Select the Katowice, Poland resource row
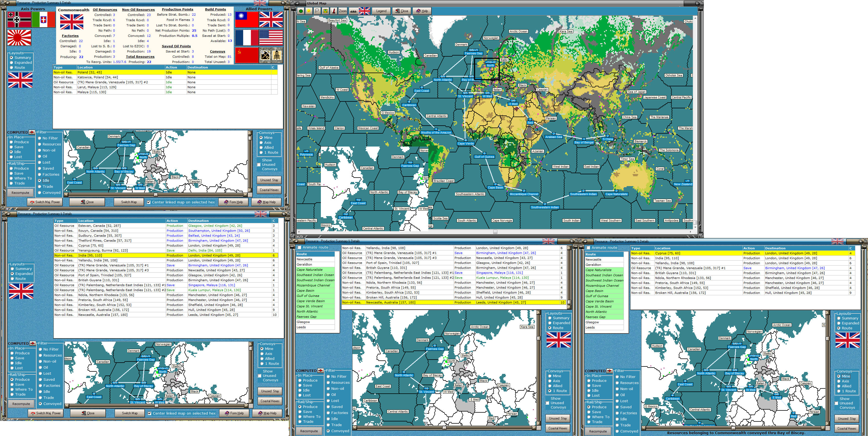868x436 pixels. click(98, 77)
